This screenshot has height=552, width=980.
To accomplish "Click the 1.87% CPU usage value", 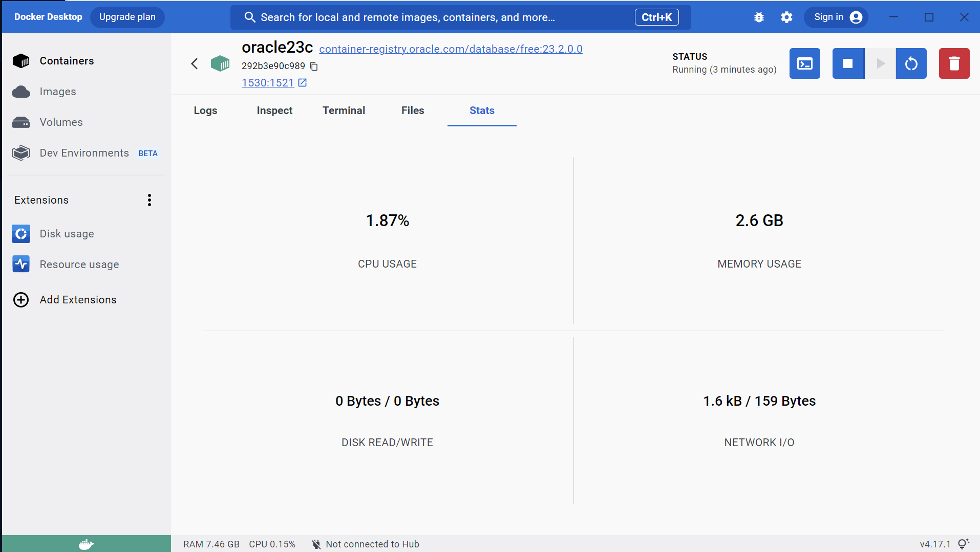I will (x=388, y=220).
